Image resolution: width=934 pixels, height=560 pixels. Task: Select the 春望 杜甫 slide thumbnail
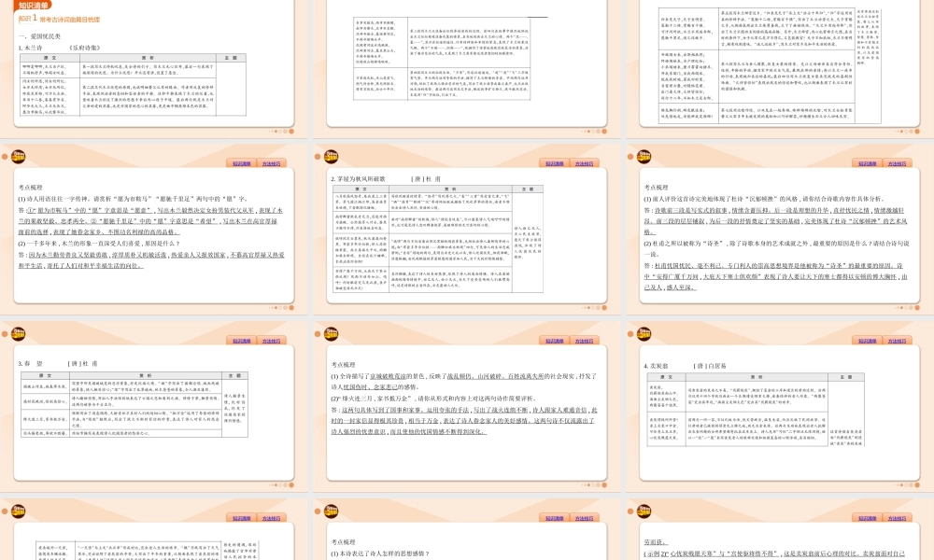click(x=154, y=420)
